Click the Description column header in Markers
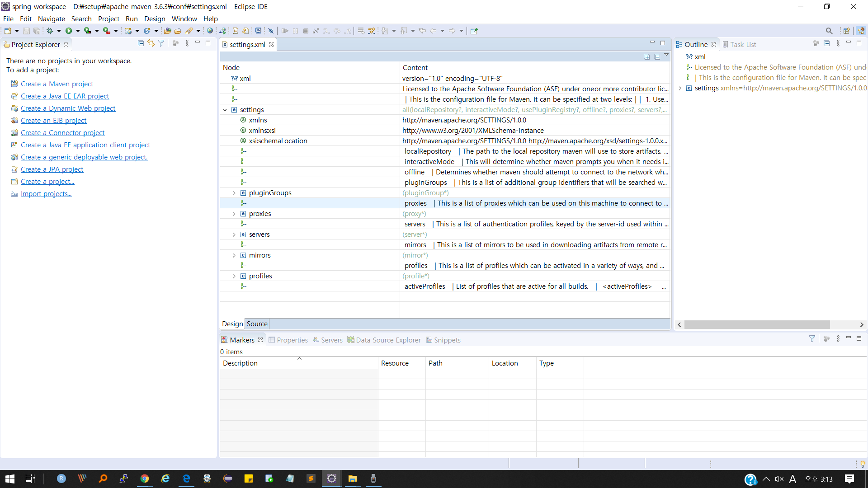The height and width of the screenshot is (488, 868). (x=299, y=363)
